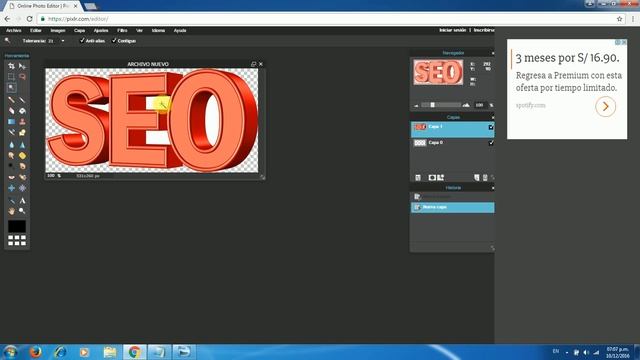Select the Dodge tool

(11, 166)
